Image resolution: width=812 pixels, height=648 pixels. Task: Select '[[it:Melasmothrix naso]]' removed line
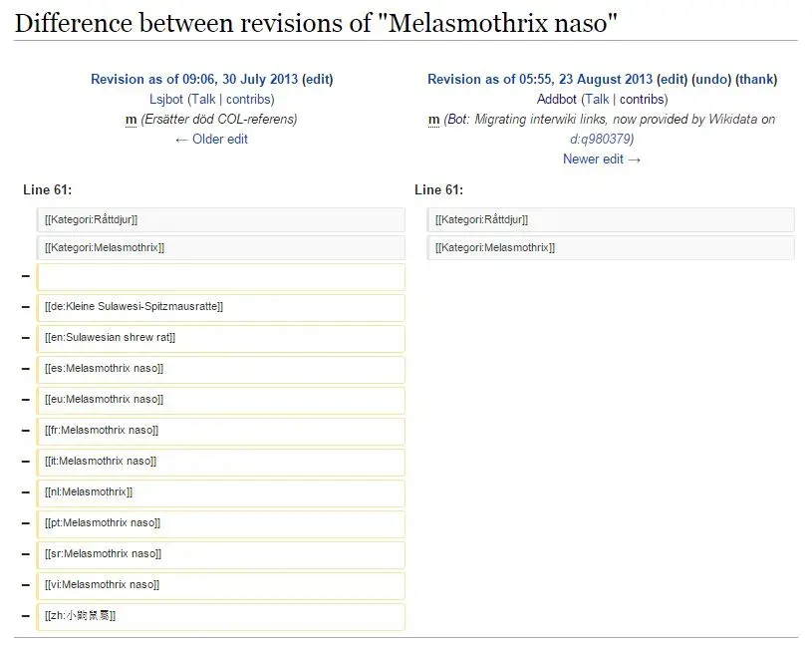click(x=221, y=462)
